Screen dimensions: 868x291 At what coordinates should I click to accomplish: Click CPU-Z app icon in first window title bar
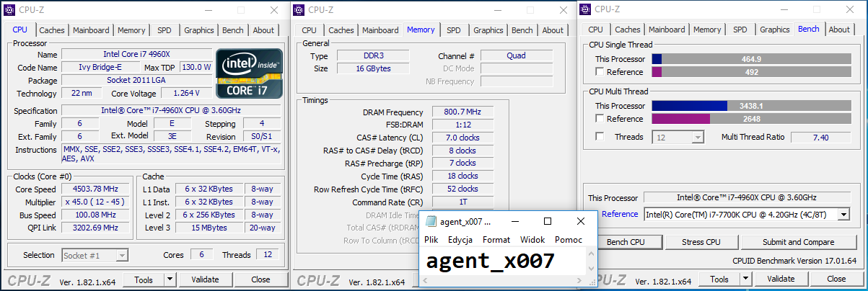pos(9,9)
